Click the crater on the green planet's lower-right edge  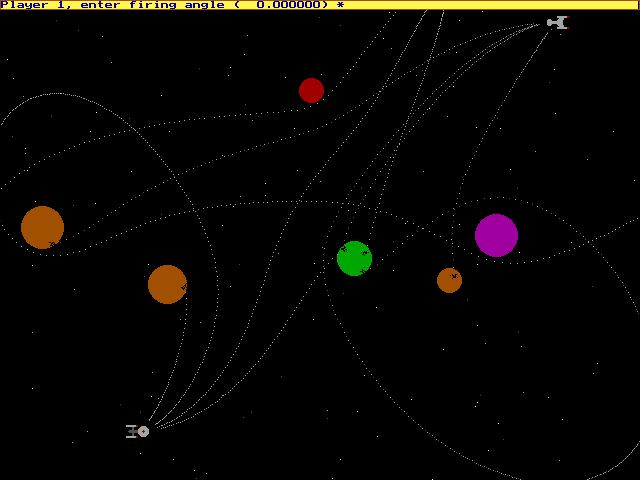[364, 270]
